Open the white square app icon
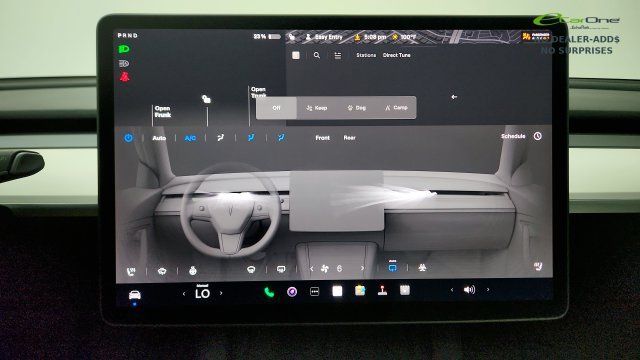Screen dimensions: 640x360 pyautogui.click(x=337, y=291)
